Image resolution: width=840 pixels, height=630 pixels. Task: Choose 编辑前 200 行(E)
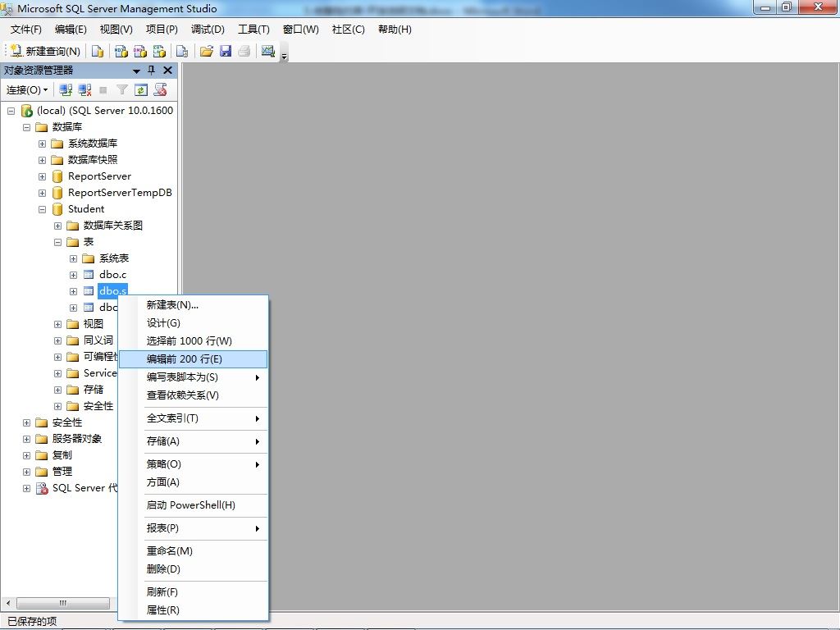193,359
